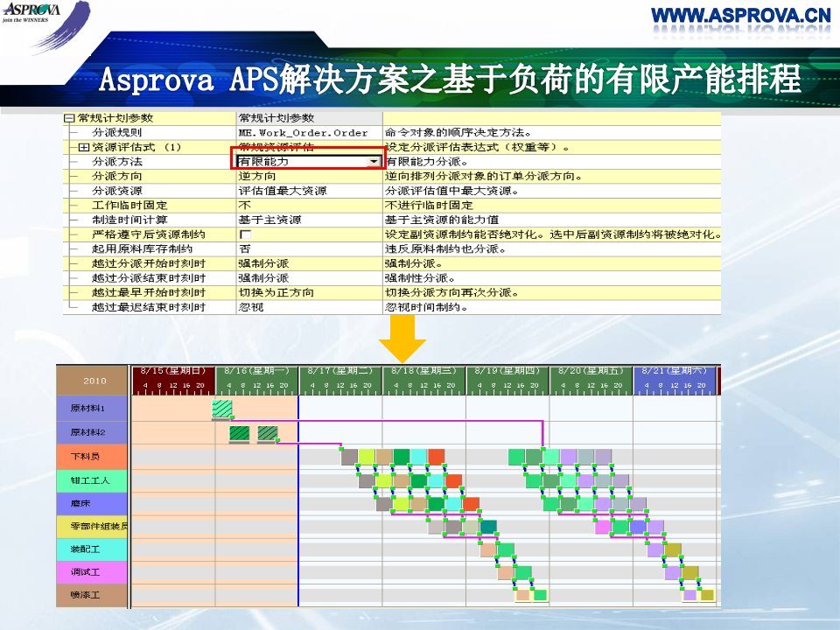Toggle the 严格遵守后资源制约 checkbox
Screen dimensions: 840x630
click(245, 234)
